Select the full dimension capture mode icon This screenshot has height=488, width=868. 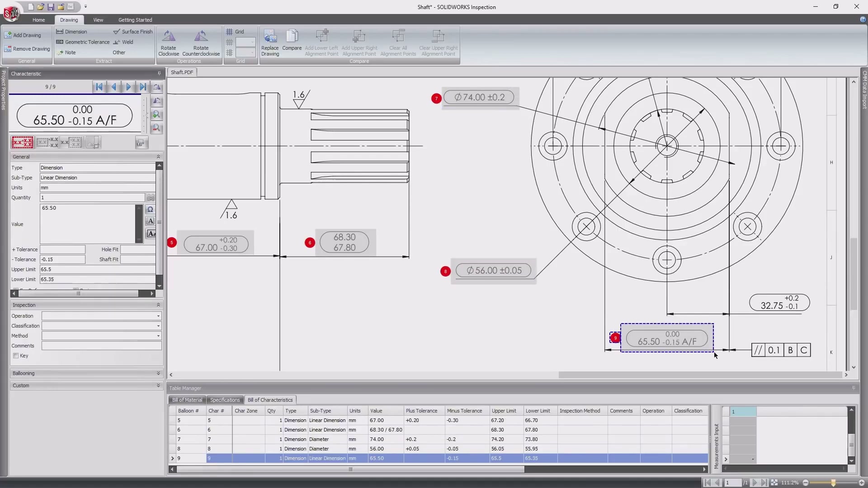[x=22, y=143]
